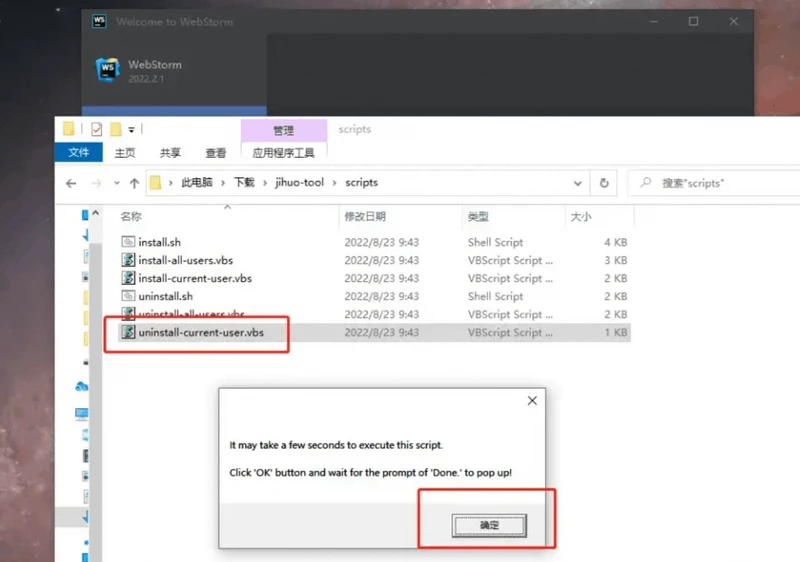Sort files by 修改日期 column header

click(x=365, y=216)
